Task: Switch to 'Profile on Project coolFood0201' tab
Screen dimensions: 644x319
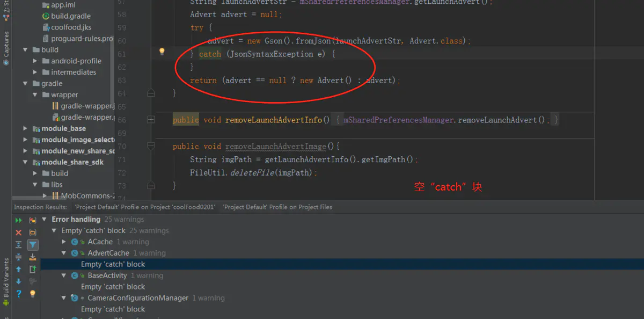Action: point(144,207)
